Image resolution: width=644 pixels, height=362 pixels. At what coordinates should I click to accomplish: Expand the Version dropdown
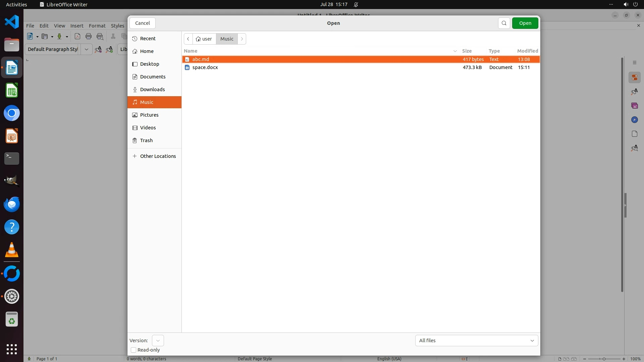(158, 341)
